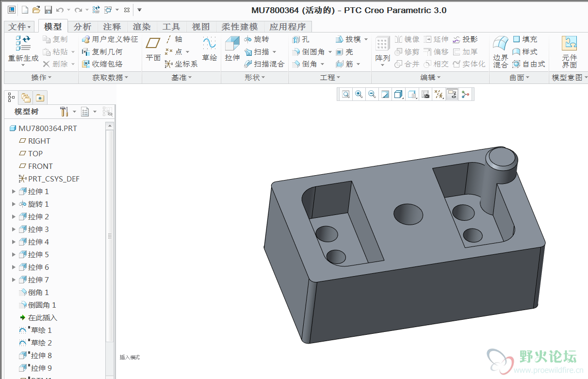Open the saved orientations list
588x379 pixels.
click(x=412, y=95)
